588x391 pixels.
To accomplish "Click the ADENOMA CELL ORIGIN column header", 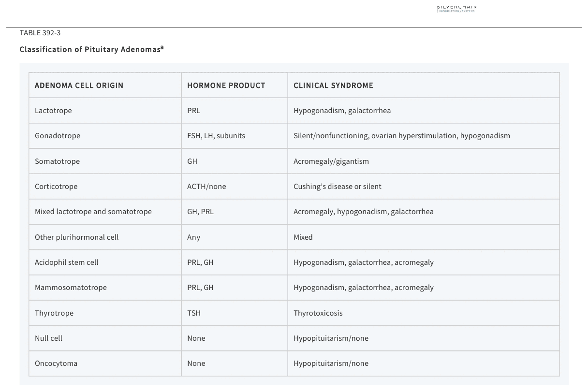I will [x=105, y=86].
